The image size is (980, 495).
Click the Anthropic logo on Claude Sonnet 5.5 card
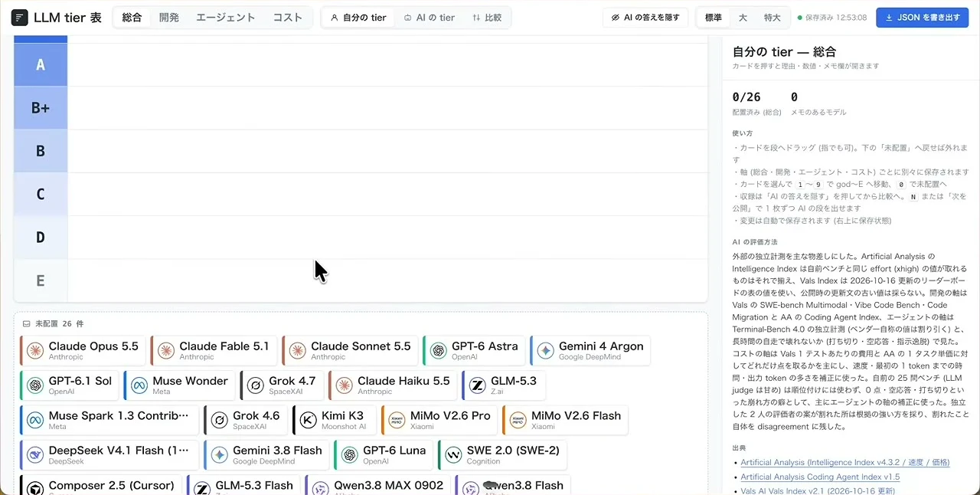[x=298, y=351]
